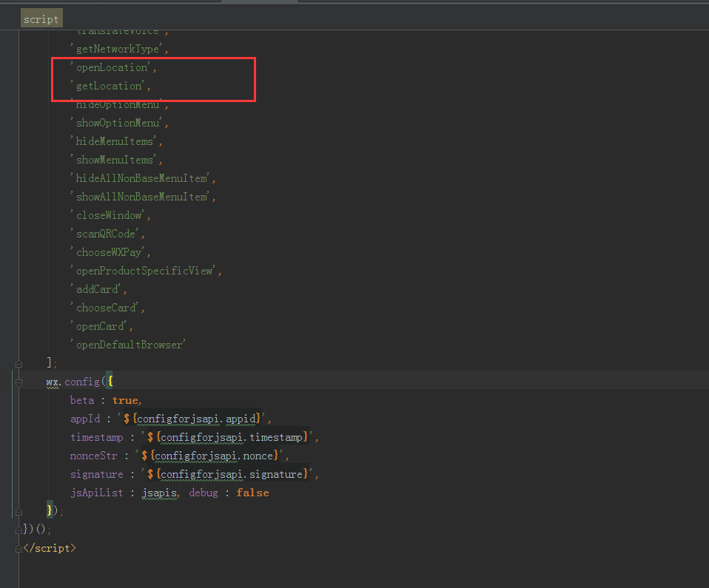Place cursor in 'scanQRCode' string
Image resolution: width=709 pixels, height=588 pixels.
[105, 234]
